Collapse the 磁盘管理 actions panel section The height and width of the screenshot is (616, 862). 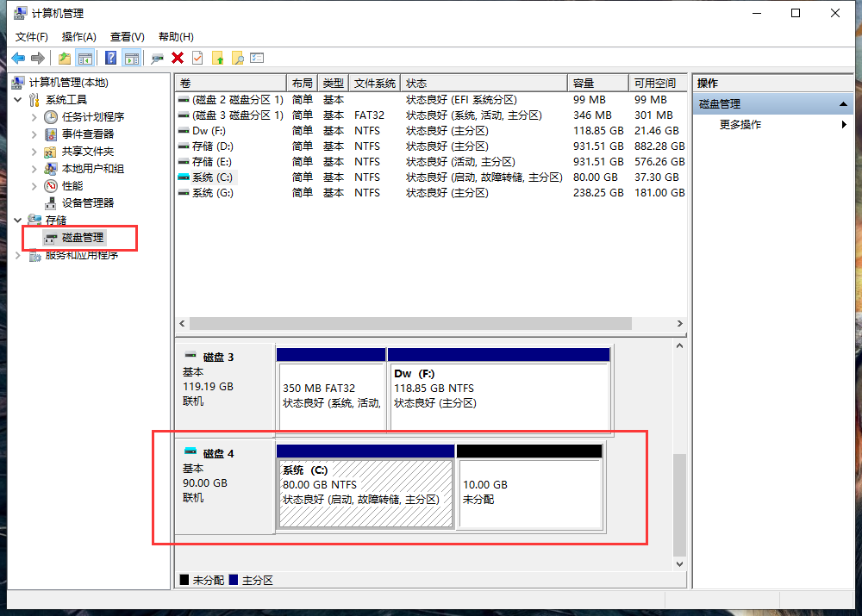pos(845,104)
